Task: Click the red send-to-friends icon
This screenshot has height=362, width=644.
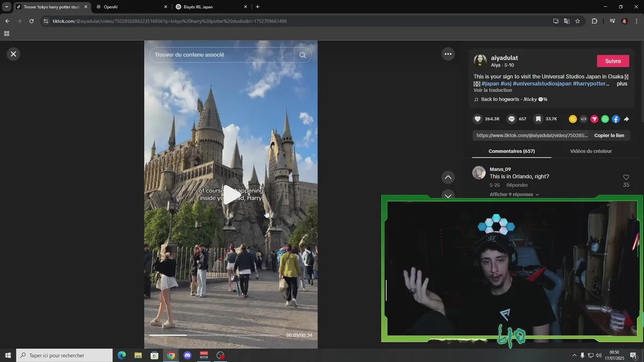Action: [594, 119]
